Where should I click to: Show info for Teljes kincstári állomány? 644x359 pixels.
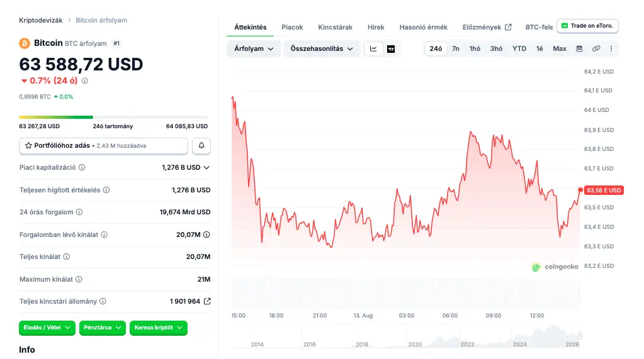coord(103,301)
